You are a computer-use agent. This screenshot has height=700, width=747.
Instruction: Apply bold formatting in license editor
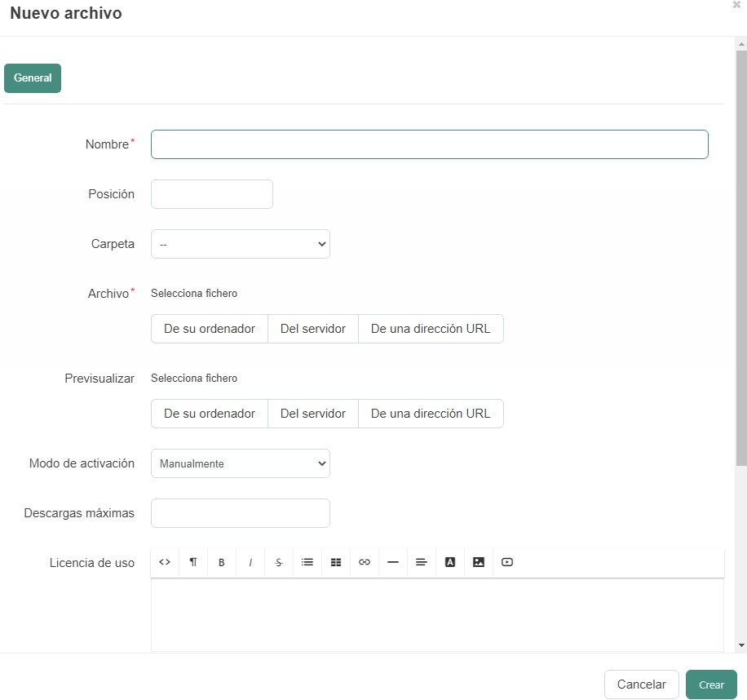pos(222,562)
